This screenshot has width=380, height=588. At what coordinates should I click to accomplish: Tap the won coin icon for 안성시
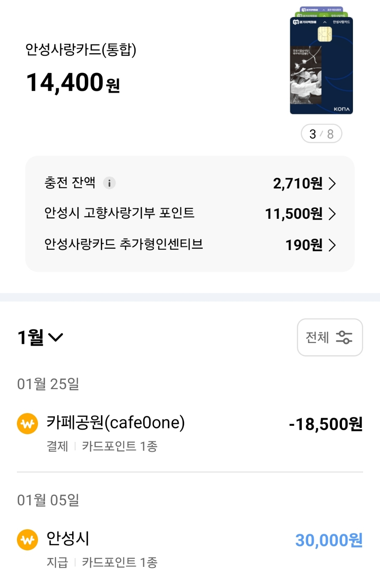[x=27, y=539]
